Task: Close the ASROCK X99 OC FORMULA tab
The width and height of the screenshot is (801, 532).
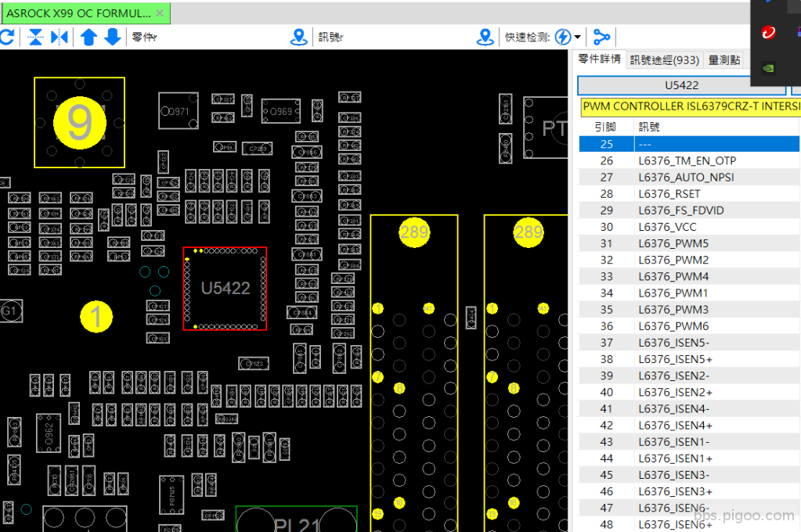Action: click(160, 13)
